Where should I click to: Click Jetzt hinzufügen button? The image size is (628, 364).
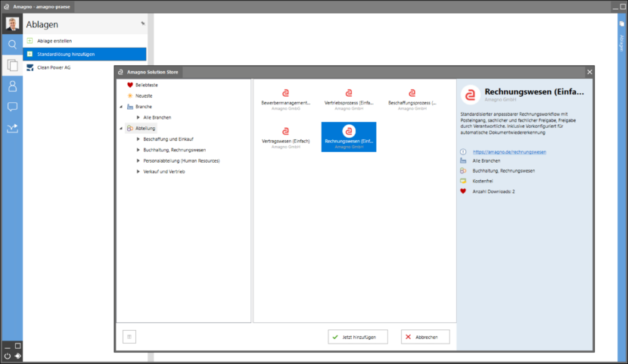pos(358,337)
